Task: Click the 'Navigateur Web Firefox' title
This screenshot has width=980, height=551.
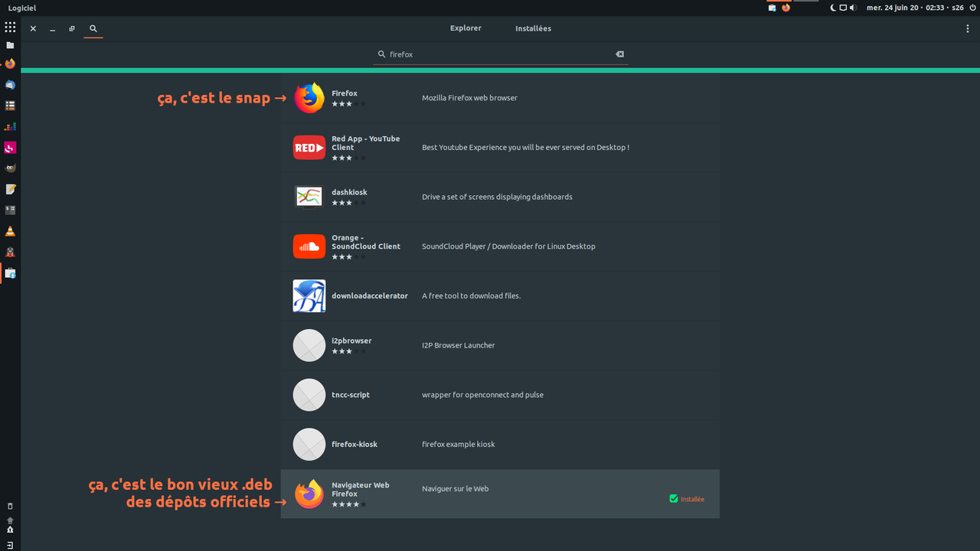Action: 360,490
